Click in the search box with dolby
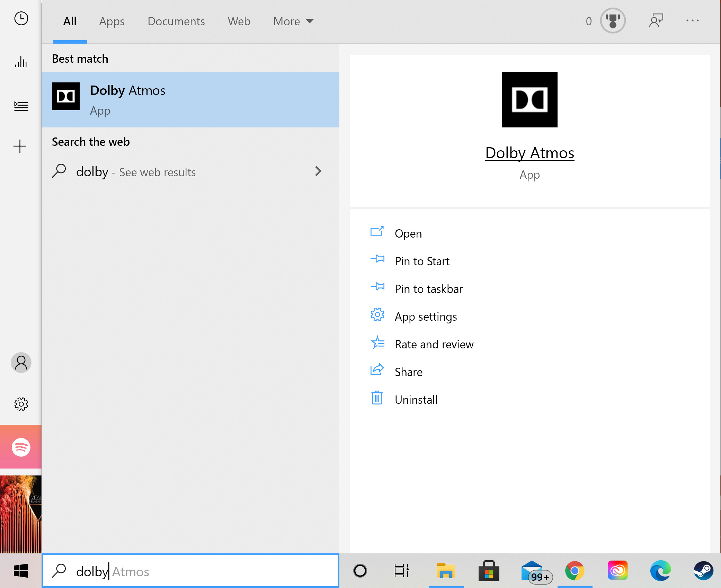The image size is (721, 588). point(190,571)
